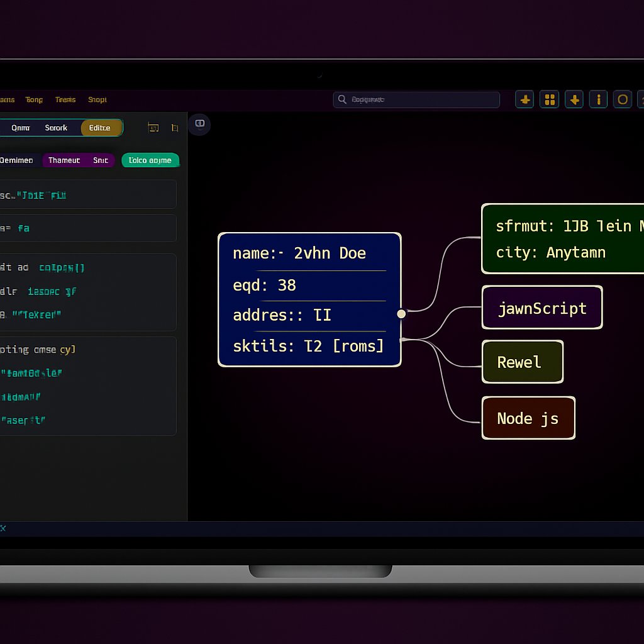644x644 pixels.
Task: Click the "Tekrer" code line
Action: point(36,314)
